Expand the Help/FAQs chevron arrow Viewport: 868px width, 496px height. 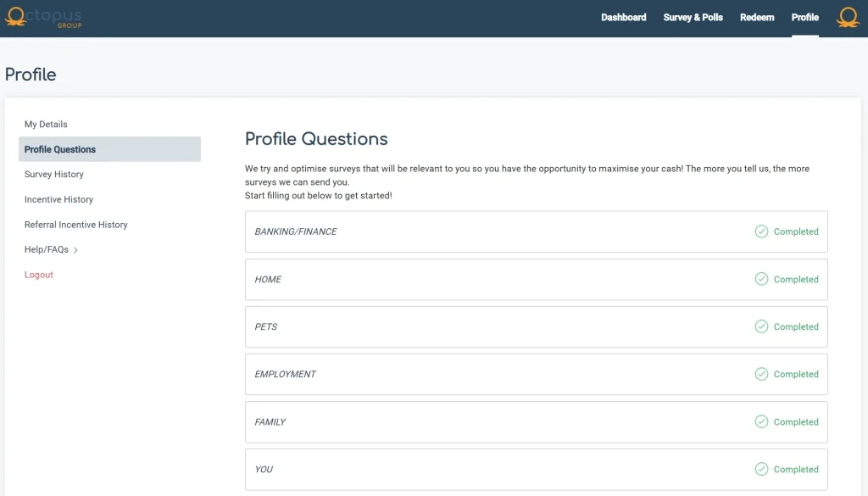(x=75, y=250)
